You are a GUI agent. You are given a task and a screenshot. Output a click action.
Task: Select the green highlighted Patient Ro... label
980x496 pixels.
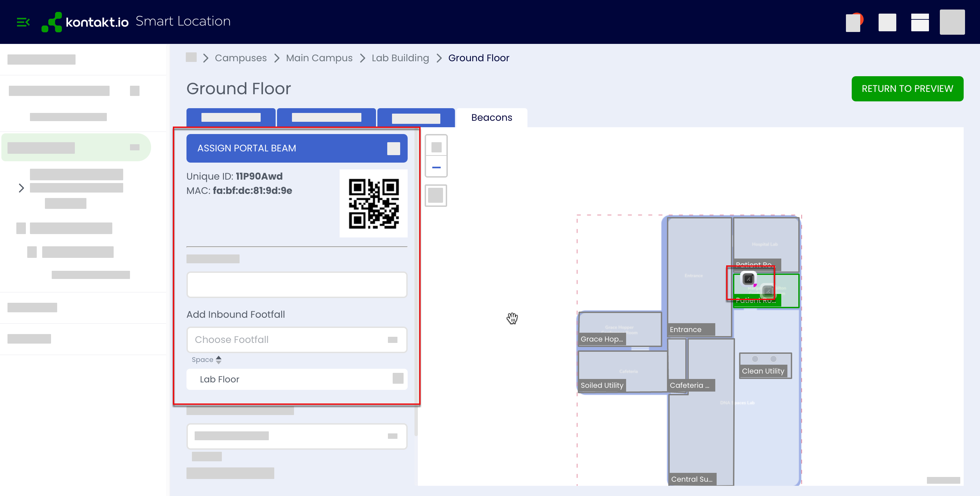click(757, 300)
